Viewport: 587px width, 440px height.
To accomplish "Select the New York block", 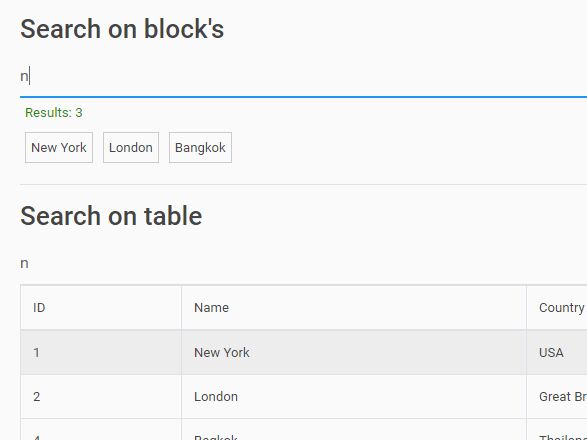I will tap(59, 148).
